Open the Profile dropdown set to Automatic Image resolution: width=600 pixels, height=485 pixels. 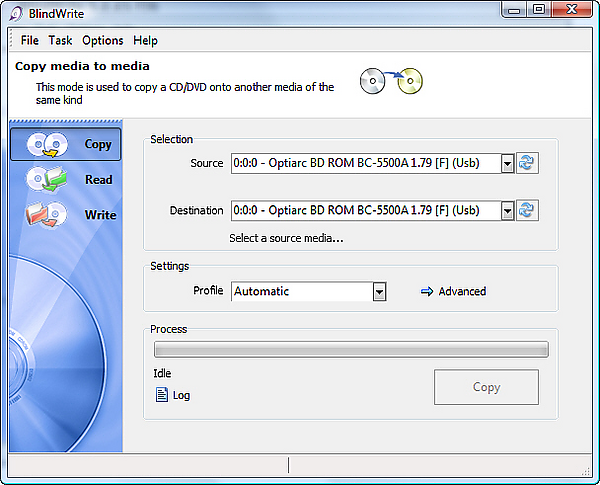coord(308,292)
